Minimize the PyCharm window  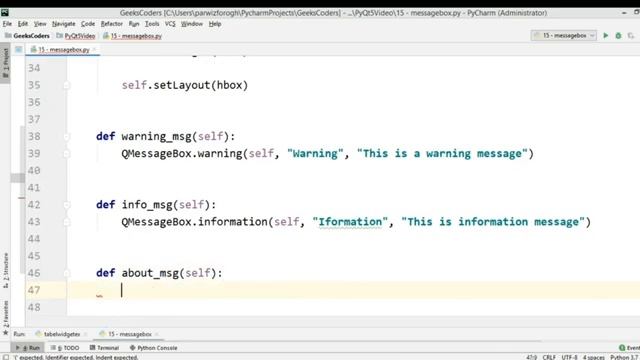[x=624, y=13]
